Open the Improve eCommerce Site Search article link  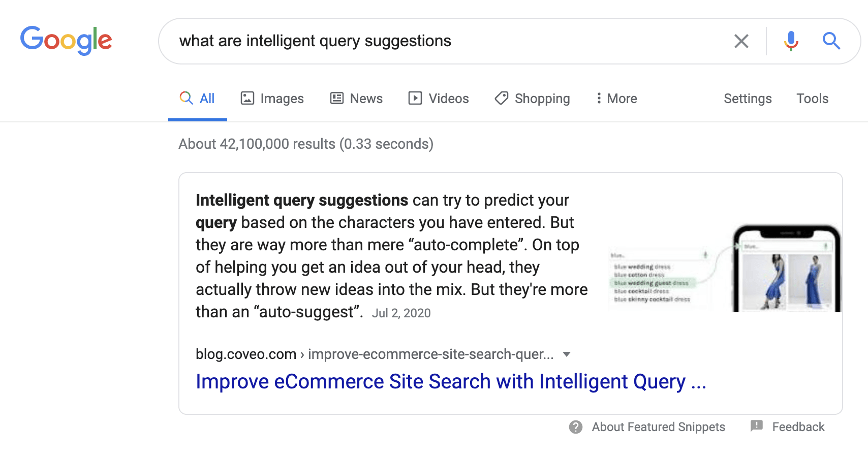click(x=450, y=381)
